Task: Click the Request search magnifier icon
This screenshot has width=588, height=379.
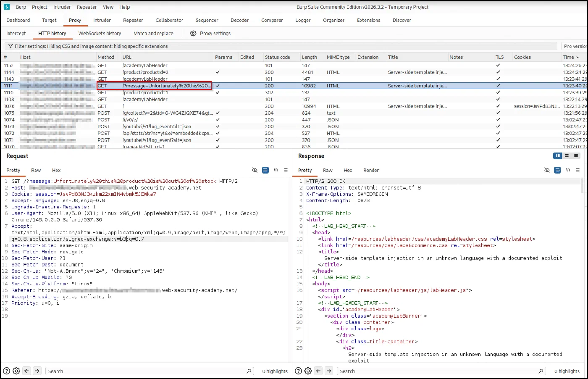Action: 249,371
